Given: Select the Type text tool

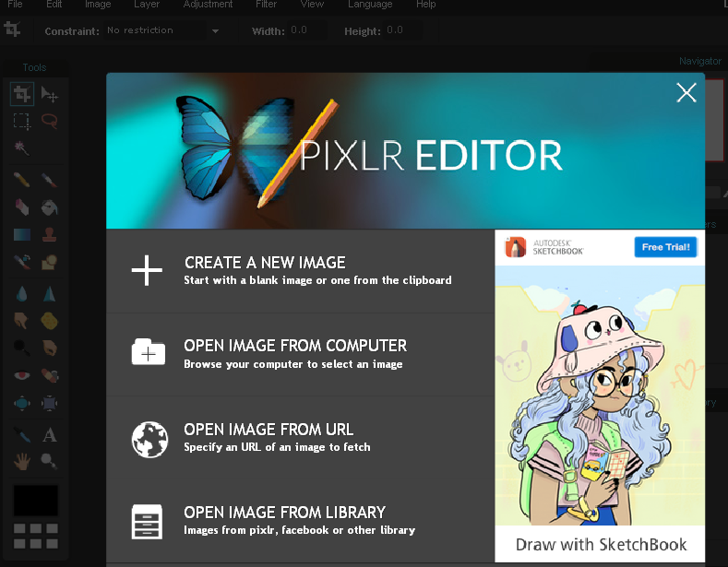Looking at the screenshot, I should 49,435.
